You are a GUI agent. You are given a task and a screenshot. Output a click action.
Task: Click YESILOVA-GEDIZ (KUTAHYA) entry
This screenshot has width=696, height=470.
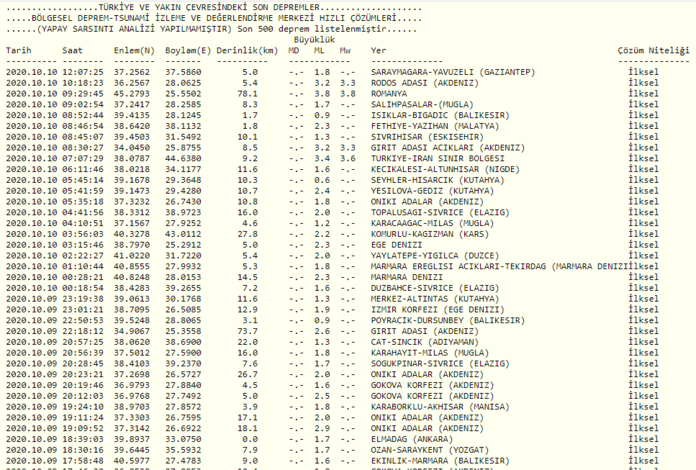click(432, 191)
